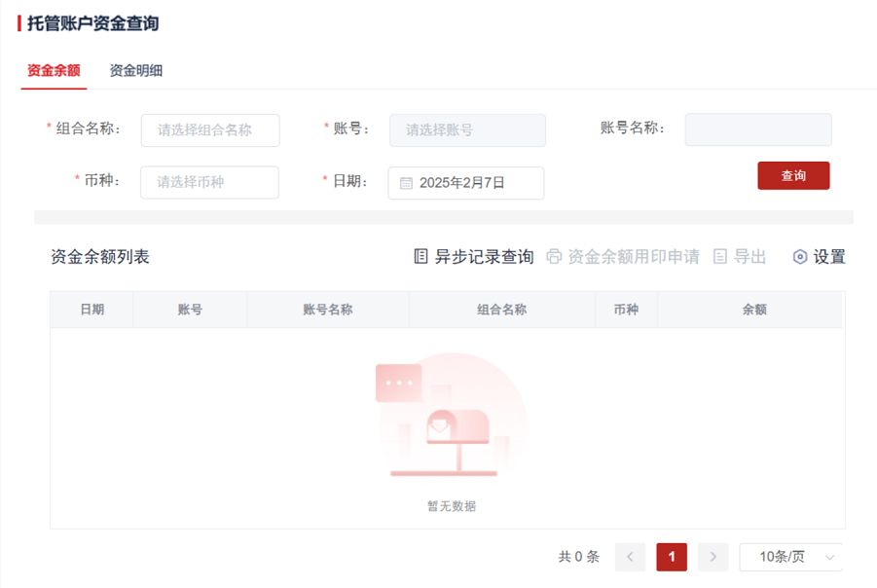Open the 资金明细 tab
Viewport: 877px width, 588px height.
(x=135, y=70)
